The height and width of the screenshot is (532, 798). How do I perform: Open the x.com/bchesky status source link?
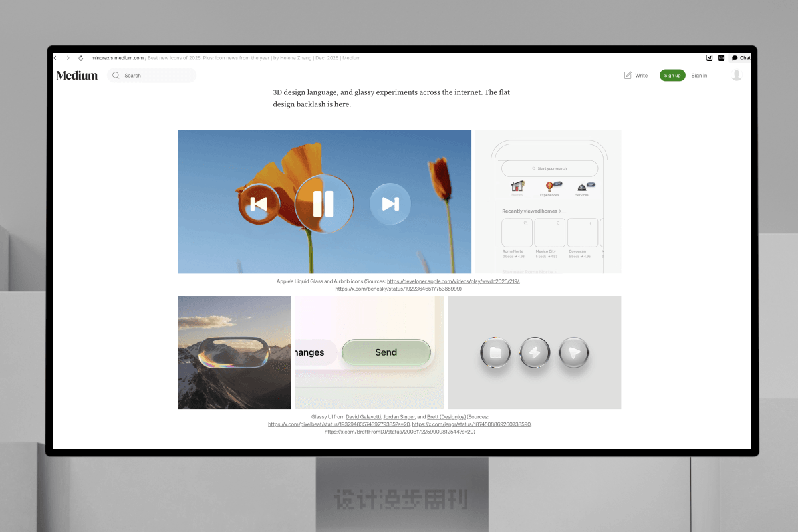click(398, 289)
